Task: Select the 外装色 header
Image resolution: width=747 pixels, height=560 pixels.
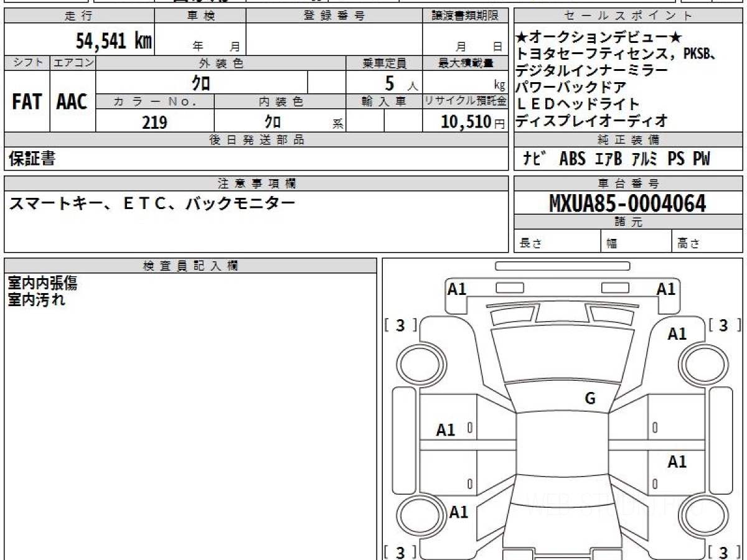Action: tap(221, 63)
